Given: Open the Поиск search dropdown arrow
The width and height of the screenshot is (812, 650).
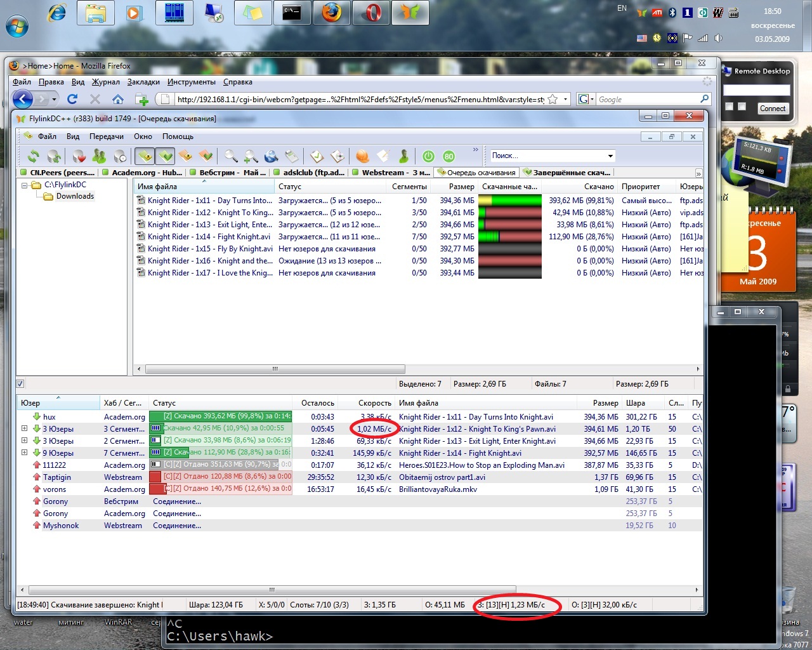Looking at the screenshot, I should [x=610, y=156].
